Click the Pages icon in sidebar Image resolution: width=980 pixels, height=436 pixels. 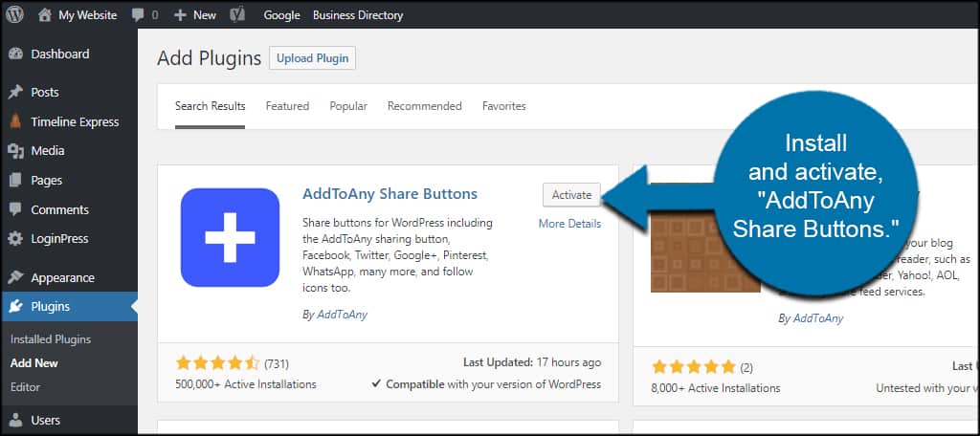click(15, 180)
